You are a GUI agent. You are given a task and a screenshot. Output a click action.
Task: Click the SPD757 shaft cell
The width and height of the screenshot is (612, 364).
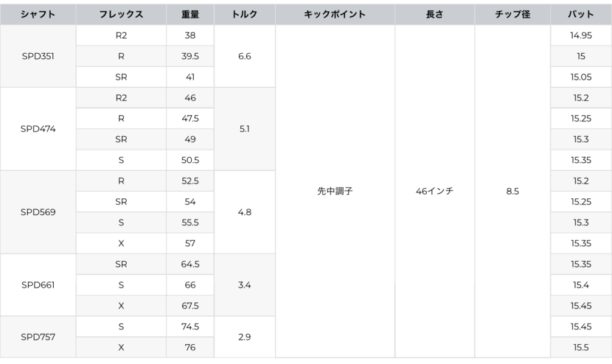pos(38,337)
